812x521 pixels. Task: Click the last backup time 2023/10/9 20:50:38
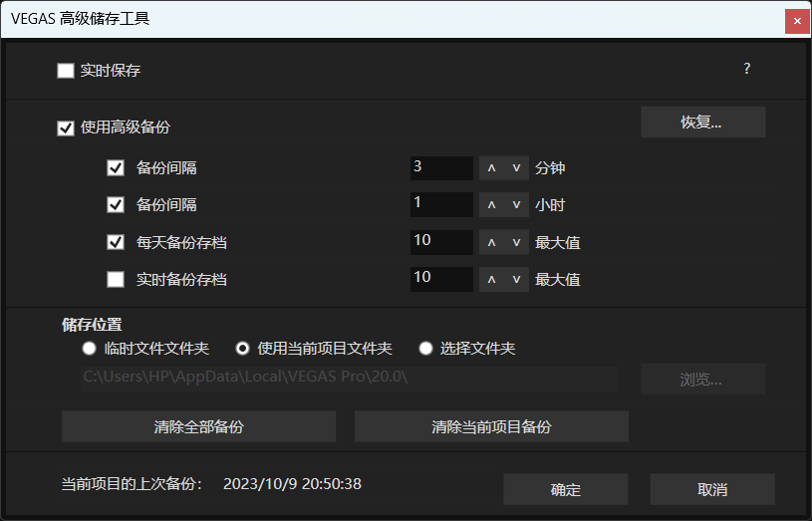point(292,484)
